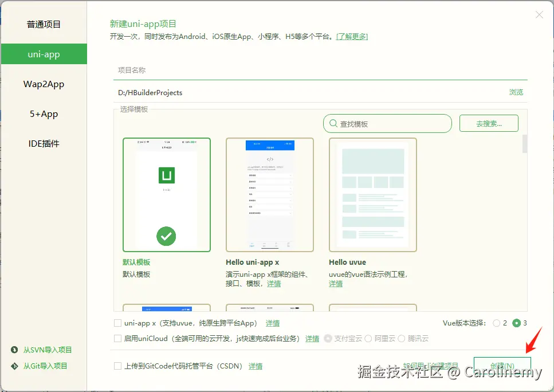Image resolution: width=554 pixels, height=392 pixels.
Task: Click the 查找模板 search box
Action: [x=388, y=124]
